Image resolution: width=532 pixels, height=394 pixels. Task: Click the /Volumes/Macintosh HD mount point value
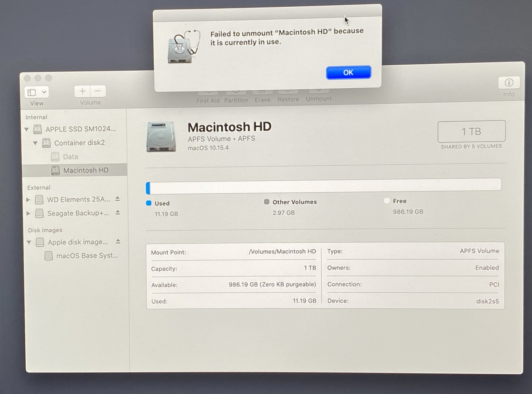point(282,251)
